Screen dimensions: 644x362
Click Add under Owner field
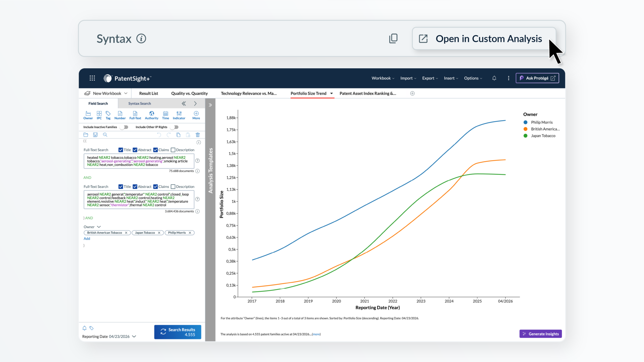[87, 239]
